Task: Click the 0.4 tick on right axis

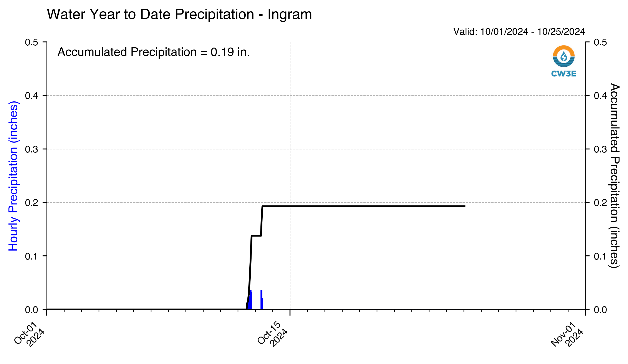Action: point(600,95)
